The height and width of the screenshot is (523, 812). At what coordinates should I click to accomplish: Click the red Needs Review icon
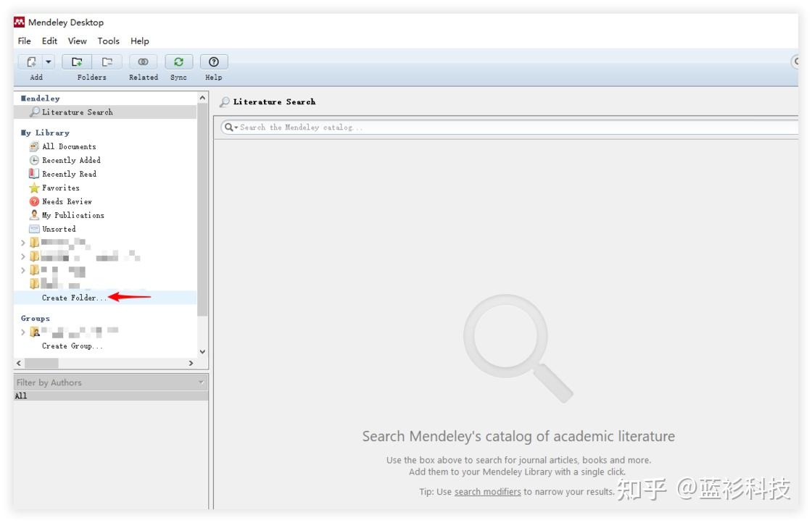(34, 202)
